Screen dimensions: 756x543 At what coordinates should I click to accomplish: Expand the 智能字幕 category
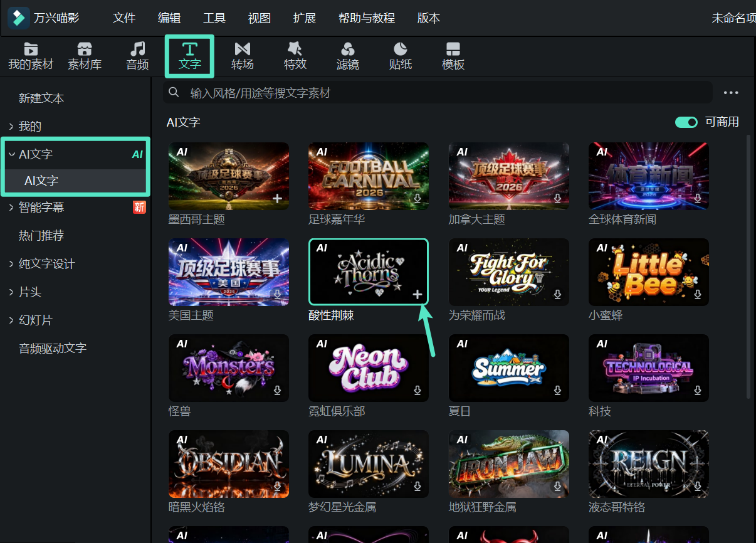(x=11, y=207)
